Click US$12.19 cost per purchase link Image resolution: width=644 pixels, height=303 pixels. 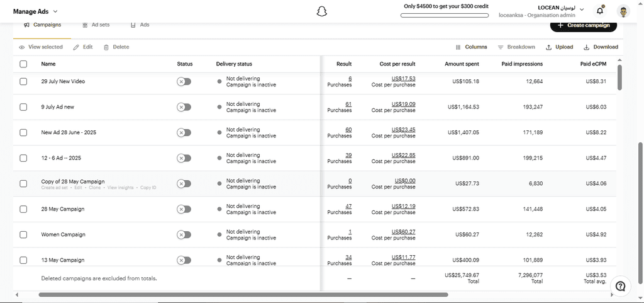(403, 206)
